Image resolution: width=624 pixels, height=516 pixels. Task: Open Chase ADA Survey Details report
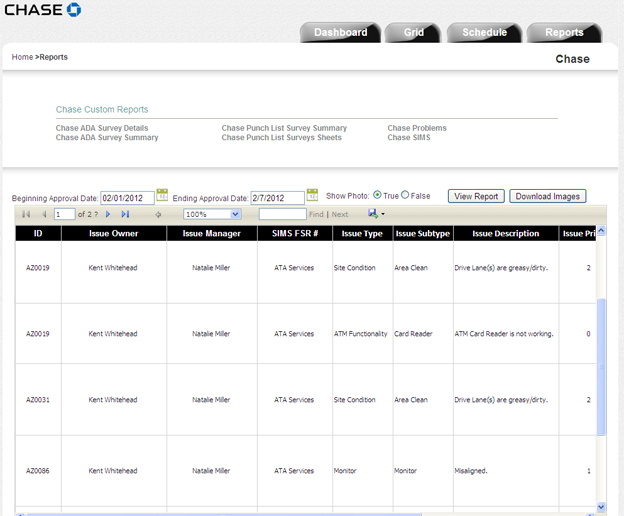pos(102,128)
